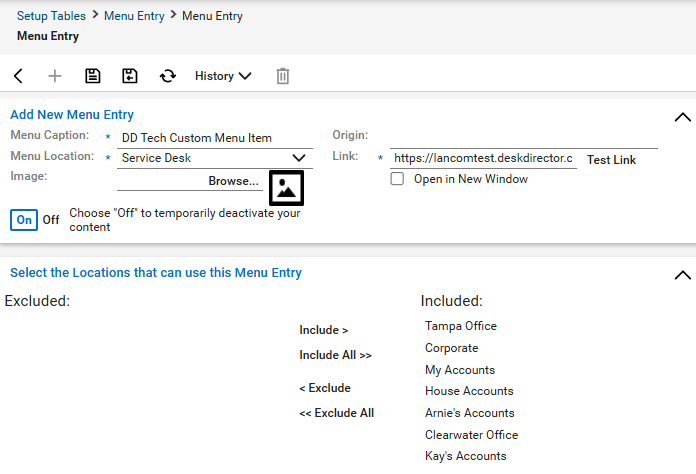This screenshot has height=474, width=696.
Task: Click the trash delete icon
Action: tap(282, 76)
